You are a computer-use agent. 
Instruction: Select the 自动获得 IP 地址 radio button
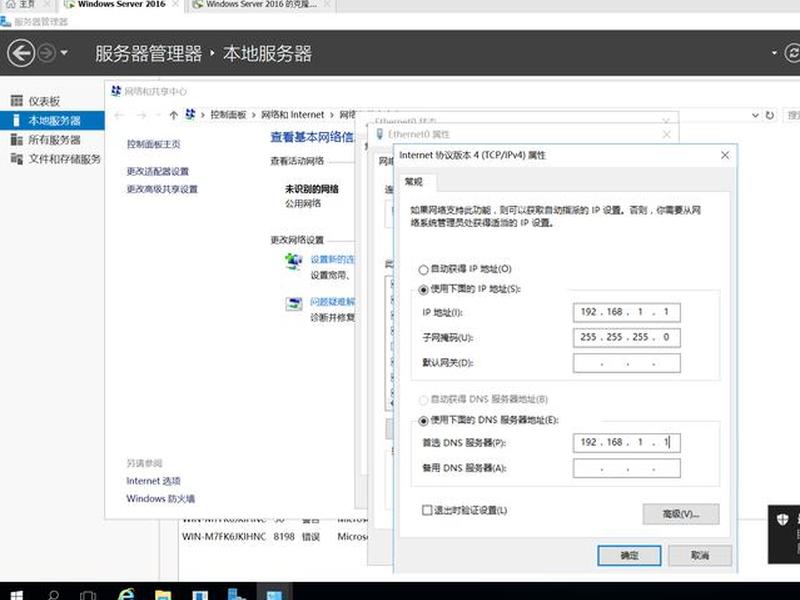click(423, 269)
